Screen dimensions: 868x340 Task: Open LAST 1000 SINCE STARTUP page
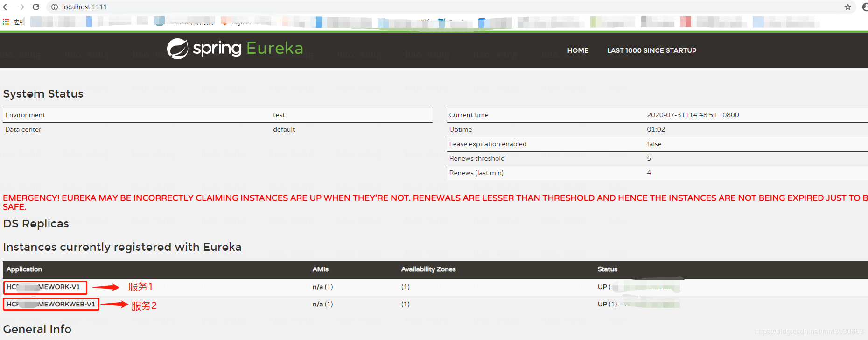coord(651,50)
